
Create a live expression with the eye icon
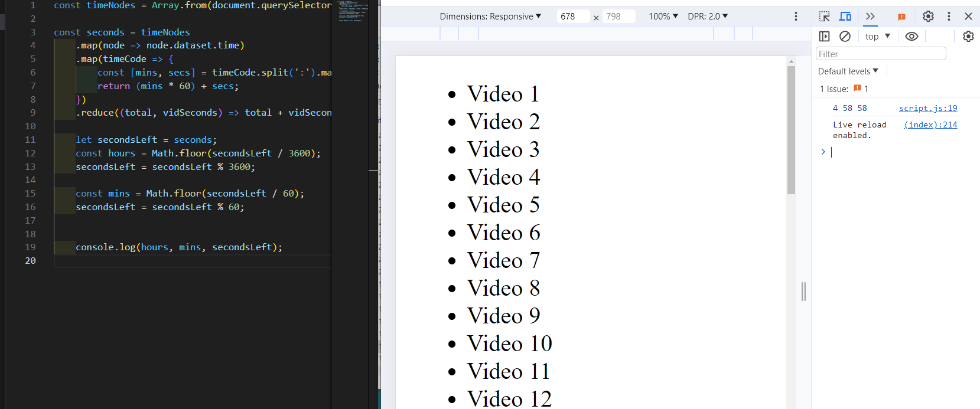(911, 37)
